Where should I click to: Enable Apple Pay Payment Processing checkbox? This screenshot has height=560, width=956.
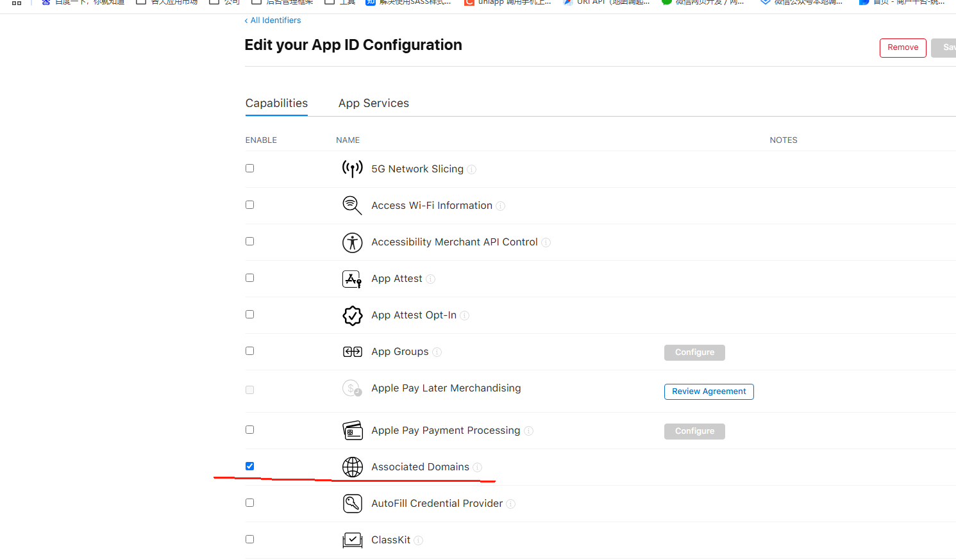[250, 430]
